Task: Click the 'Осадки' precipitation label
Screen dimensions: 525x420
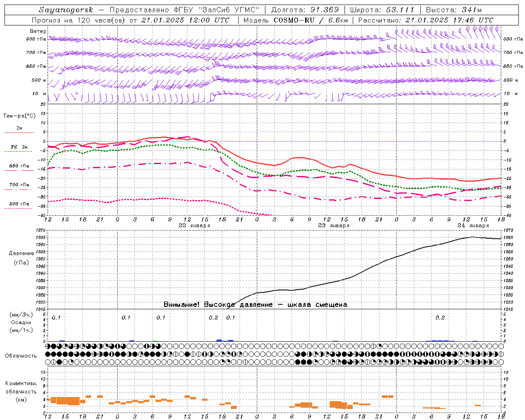Action: [21, 322]
